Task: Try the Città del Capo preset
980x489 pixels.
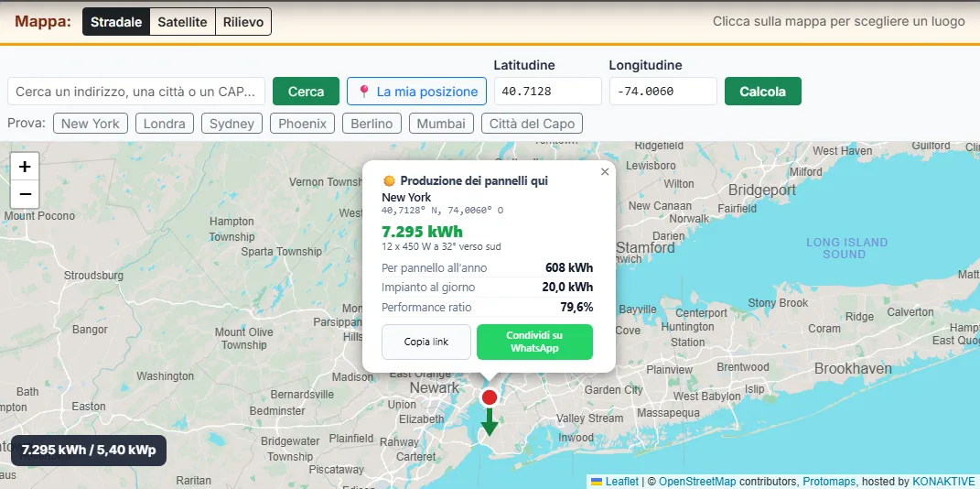Action: 532,124
